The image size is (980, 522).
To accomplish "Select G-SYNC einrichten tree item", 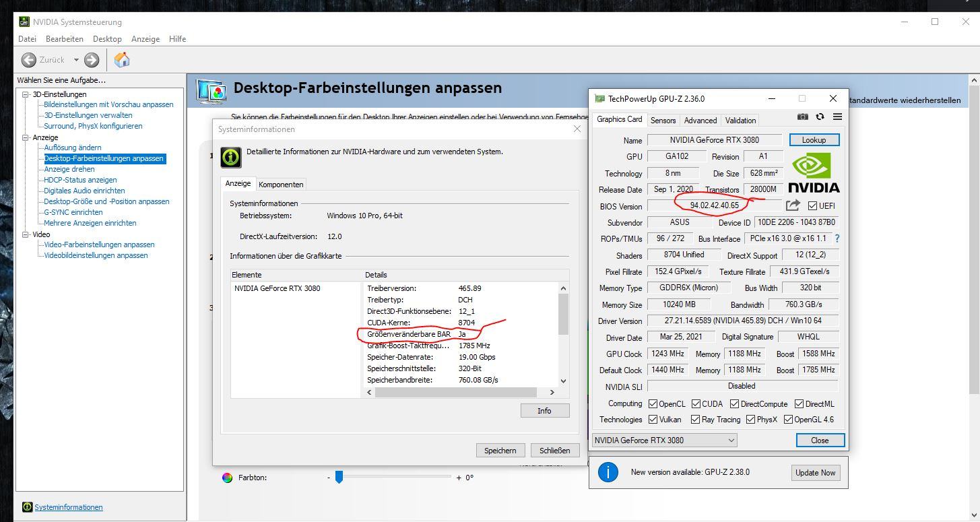I will tap(73, 212).
